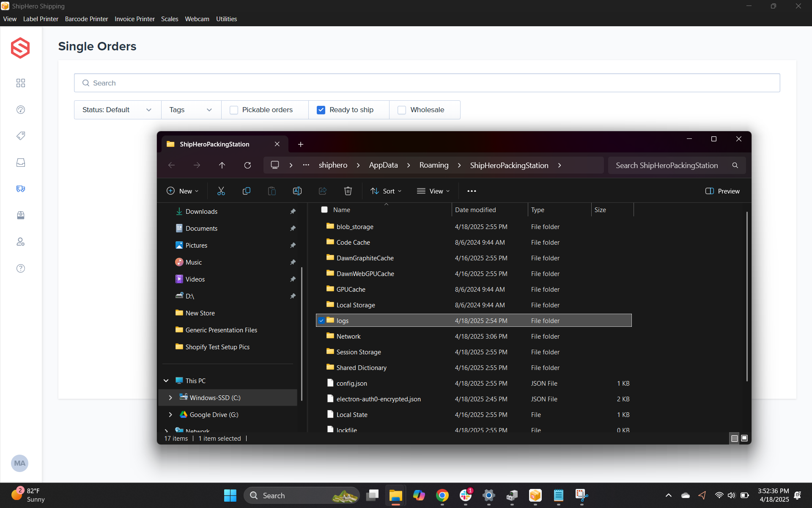Add a new tab in File Explorer
This screenshot has width=812, height=508.
point(300,144)
